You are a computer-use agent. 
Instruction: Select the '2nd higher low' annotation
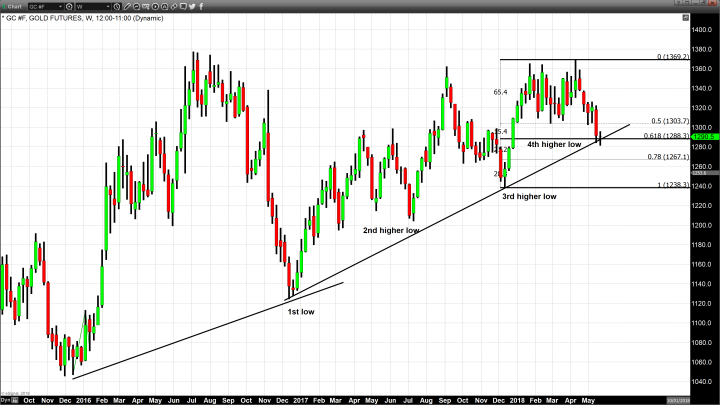pos(391,231)
